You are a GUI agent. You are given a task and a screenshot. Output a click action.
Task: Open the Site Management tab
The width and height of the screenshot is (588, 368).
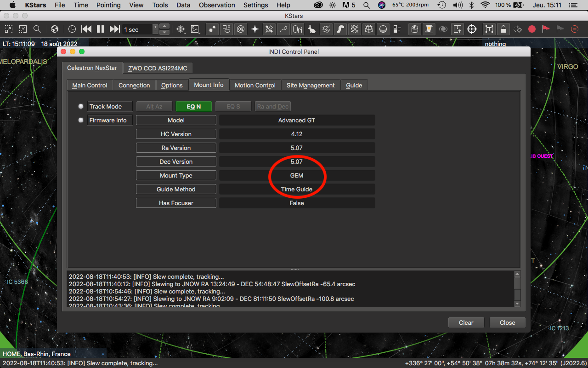click(311, 85)
